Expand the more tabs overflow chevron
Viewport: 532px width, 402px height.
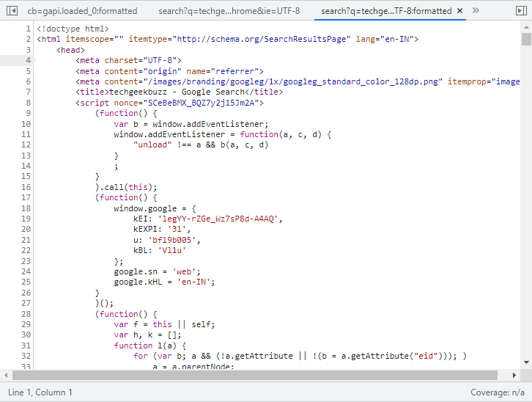pyautogui.click(x=476, y=11)
